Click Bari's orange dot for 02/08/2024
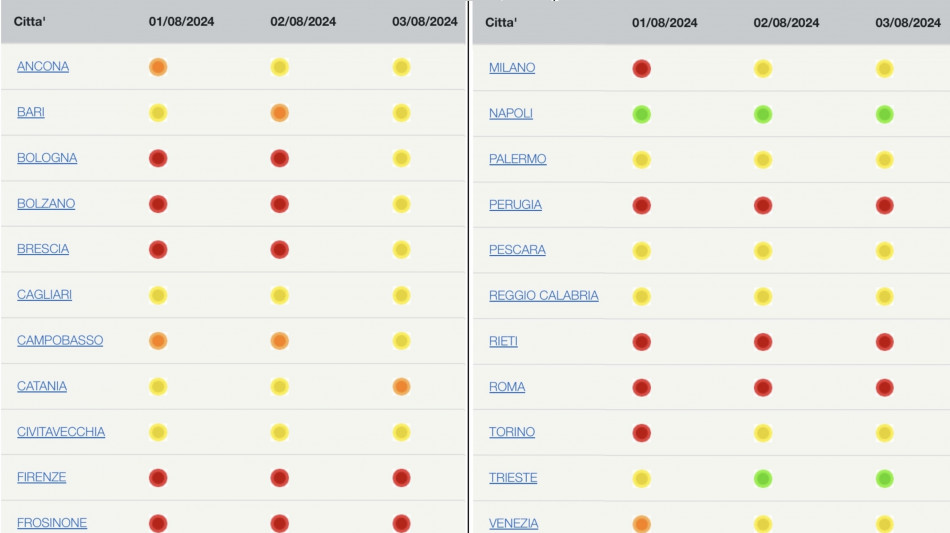Screen dimensions: 950x533 280,113
